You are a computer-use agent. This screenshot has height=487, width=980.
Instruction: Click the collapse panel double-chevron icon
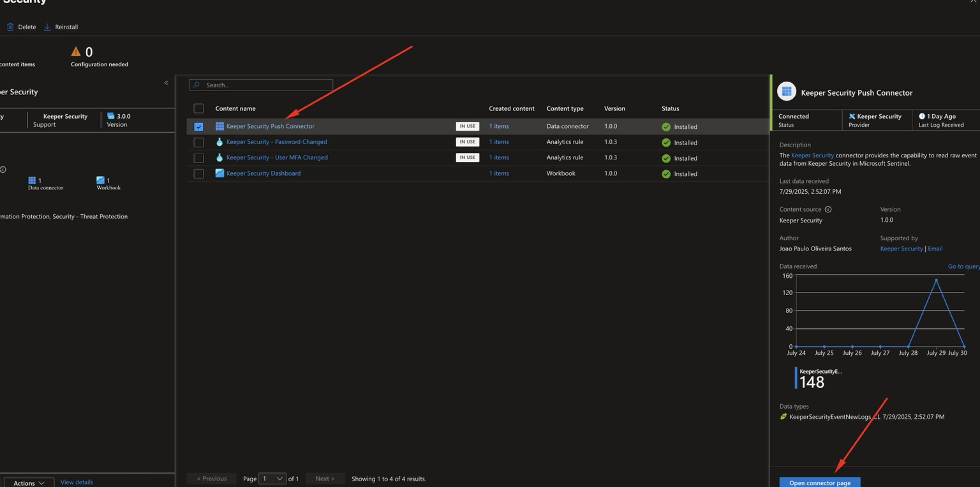tap(166, 83)
